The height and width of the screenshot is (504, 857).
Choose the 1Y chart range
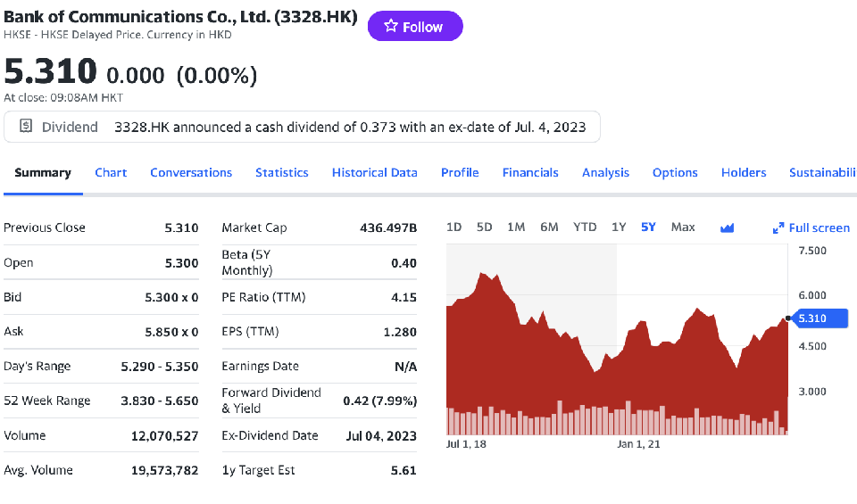[619, 227]
